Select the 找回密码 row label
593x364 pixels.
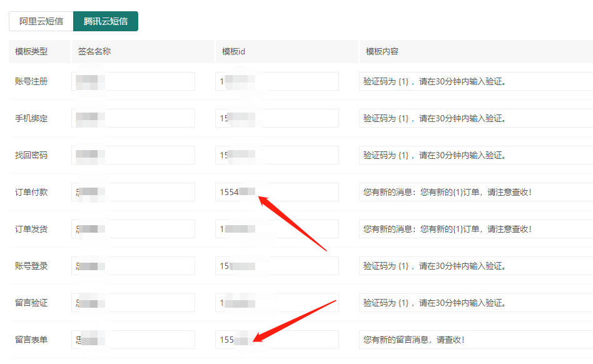[31, 155]
